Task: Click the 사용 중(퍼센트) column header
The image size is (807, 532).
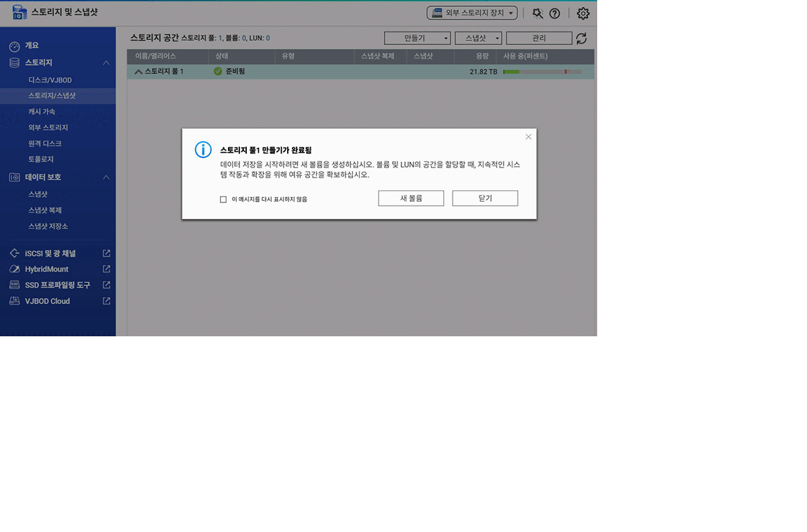Action: coord(545,56)
